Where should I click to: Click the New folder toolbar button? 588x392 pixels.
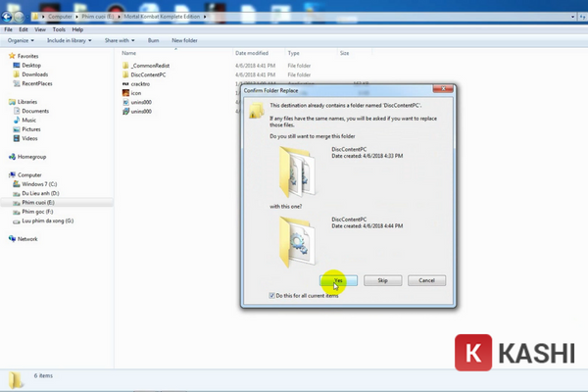click(x=184, y=40)
